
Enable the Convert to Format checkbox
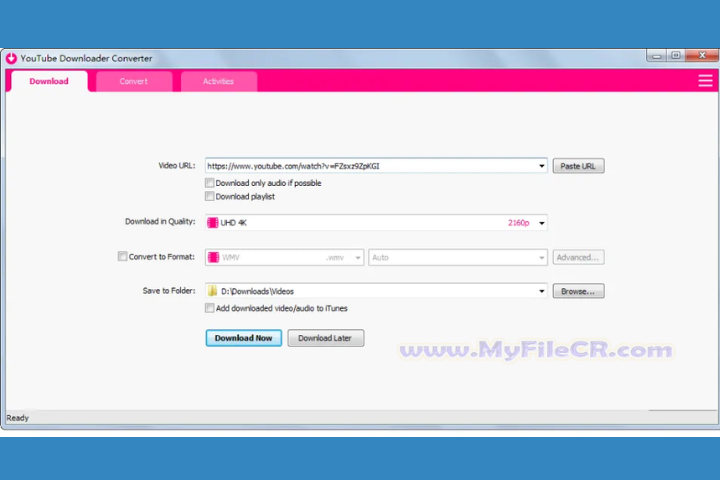[122, 256]
